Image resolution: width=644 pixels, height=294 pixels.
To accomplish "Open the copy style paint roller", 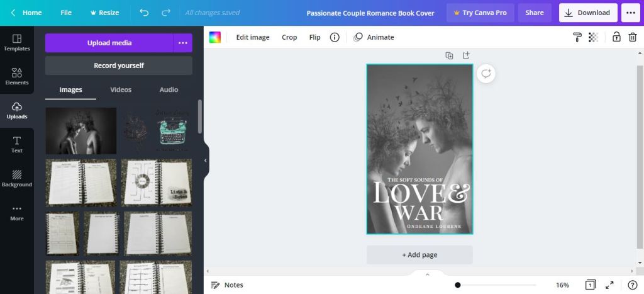I will [577, 37].
